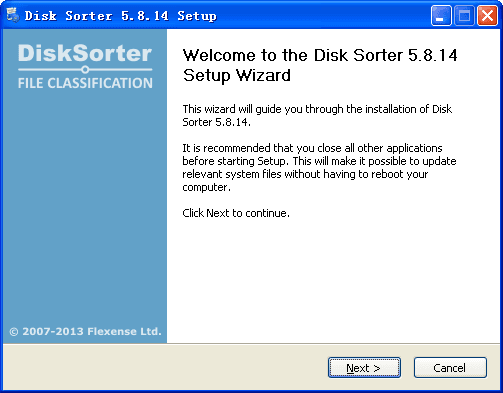Click the 'It is recommended that you close' paragraph
503x393 pixels.
pos(319,167)
